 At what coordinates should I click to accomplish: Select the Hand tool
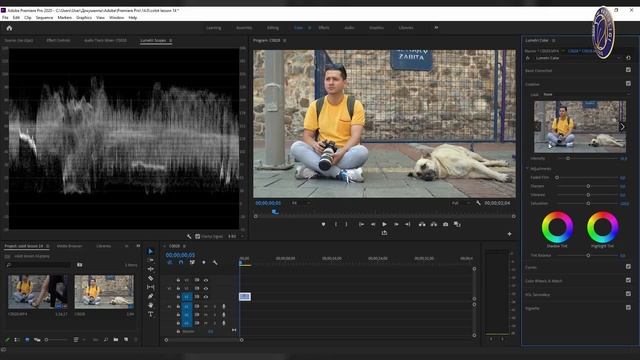point(151,305)
